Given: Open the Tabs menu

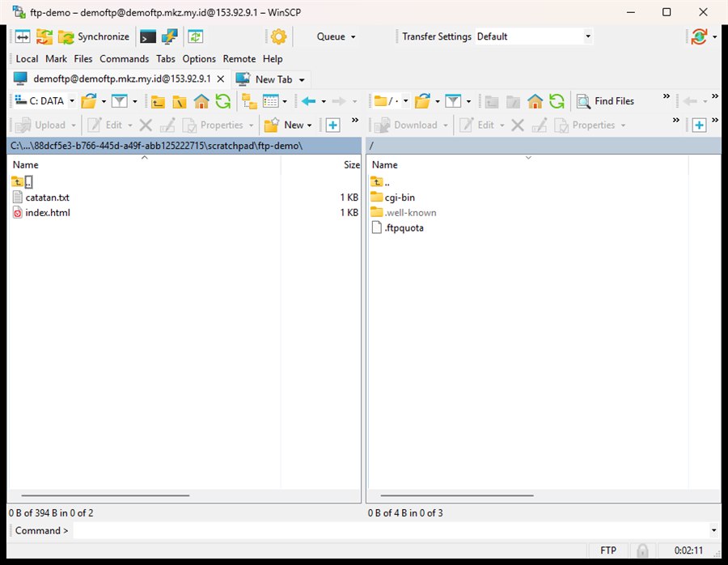Looking at the screenshot, I should point(165,58).
